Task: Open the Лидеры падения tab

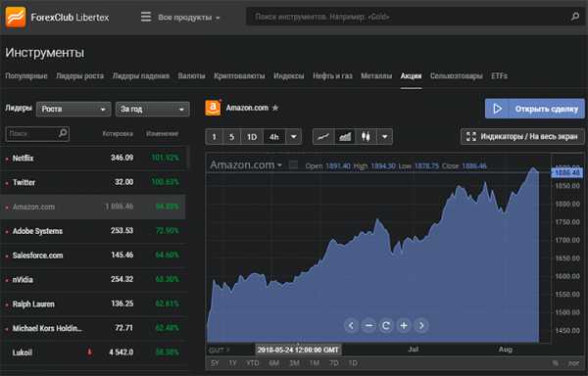Action: pos(141,76)
